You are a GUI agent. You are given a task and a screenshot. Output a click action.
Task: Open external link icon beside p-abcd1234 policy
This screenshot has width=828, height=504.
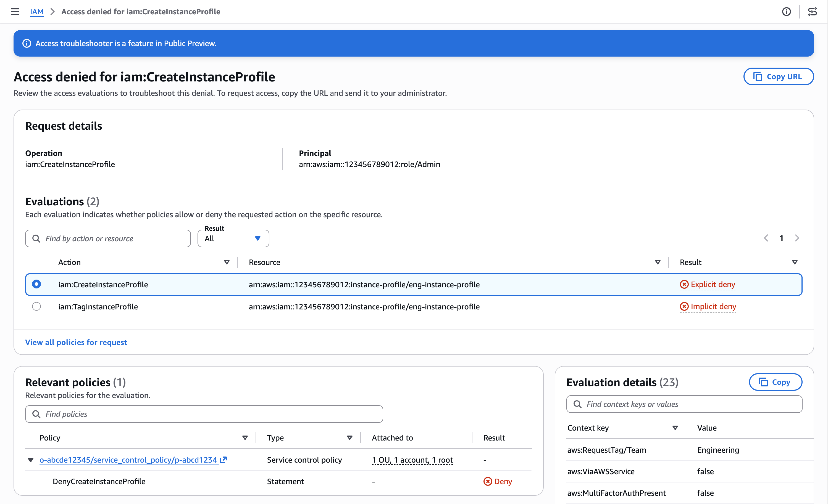(224, 460)
